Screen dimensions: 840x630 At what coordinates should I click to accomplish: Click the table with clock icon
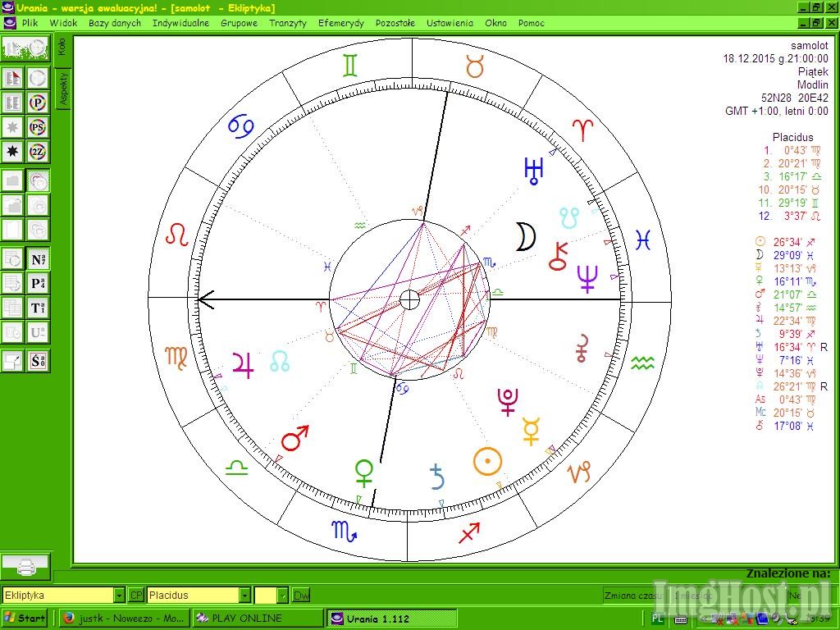tap(13, 259)
